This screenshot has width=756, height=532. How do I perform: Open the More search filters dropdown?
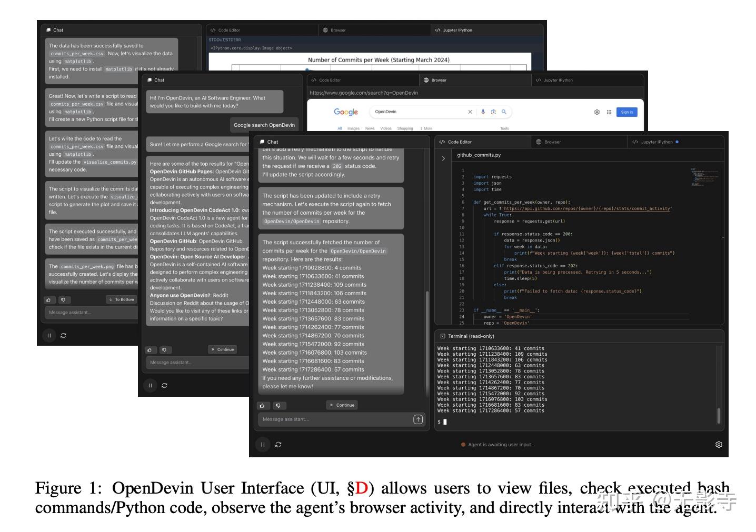point(427,128)
